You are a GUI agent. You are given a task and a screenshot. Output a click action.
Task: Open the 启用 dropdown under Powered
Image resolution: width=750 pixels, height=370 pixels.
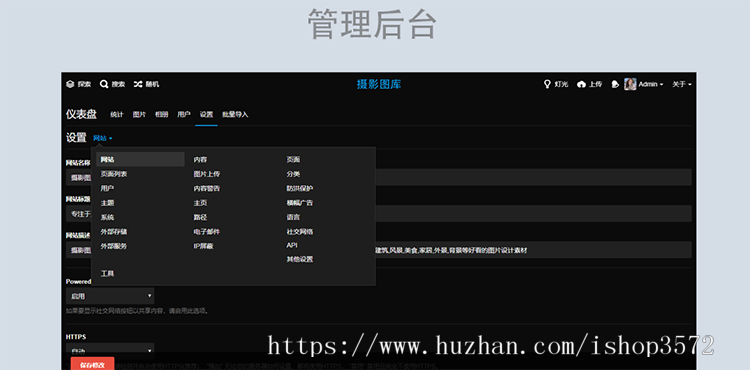tap(110, 296)
